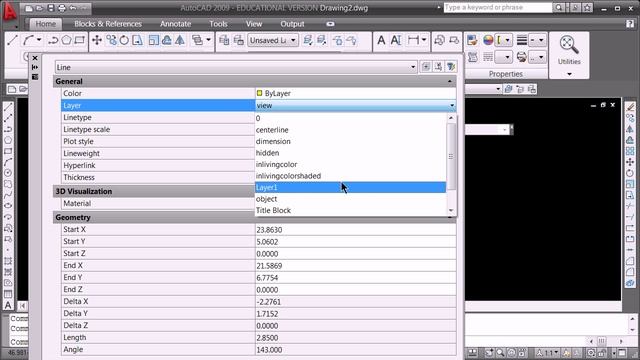This screenshot has width=640, height=360.
Task: Choose object layer from list
Action: [x=351, y=199]
